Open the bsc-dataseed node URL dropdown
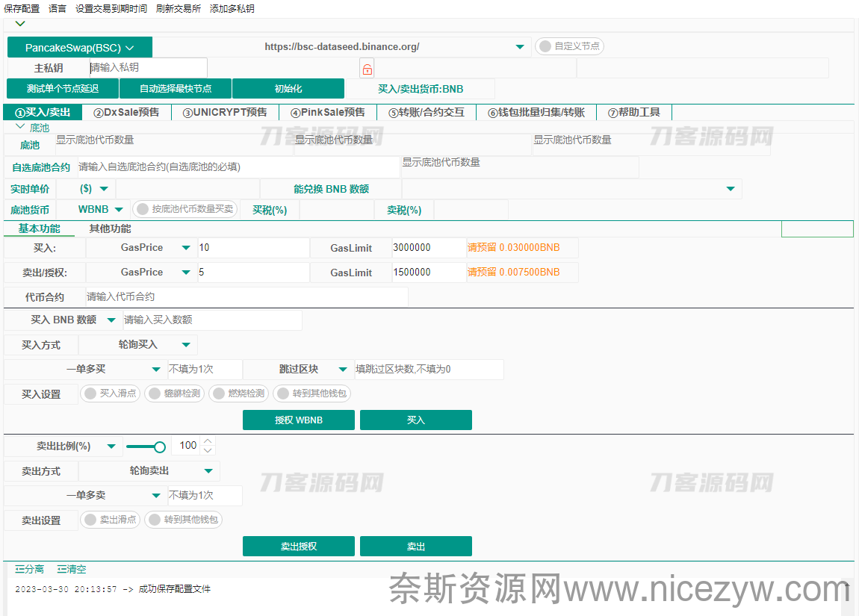Viewport: 859px width, 616px height. [519, 47]
